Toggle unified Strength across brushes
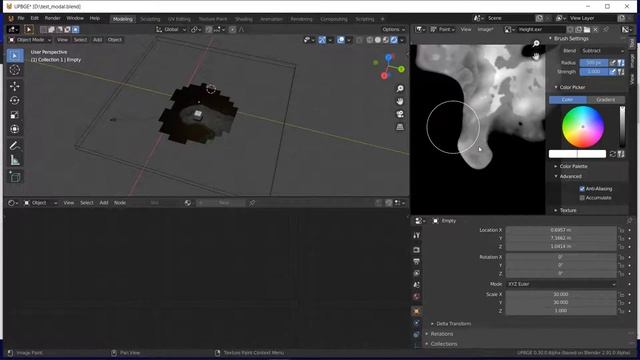The height and width of the screenshot is (360, 640). pyautogui.click(x=621, y=72)
